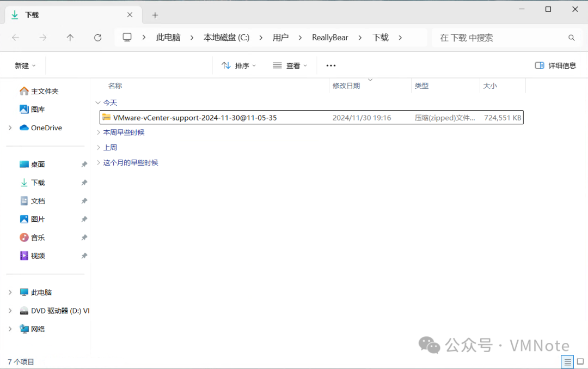Open 下载 in quick access sidebar
This screenshot has height=369, width=588.
pos(32,183)
